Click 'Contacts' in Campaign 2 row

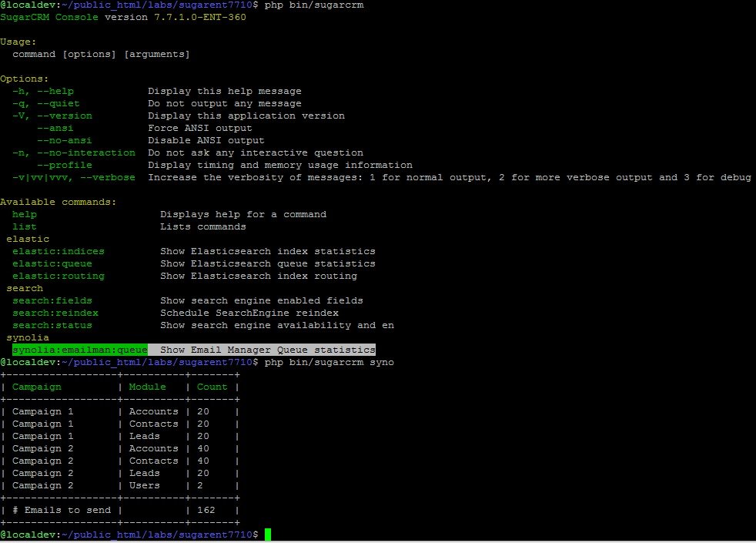coord(154,461)
